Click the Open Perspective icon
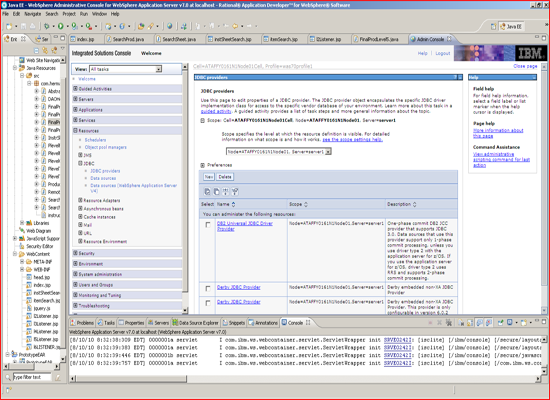 (x=493, y=27)
